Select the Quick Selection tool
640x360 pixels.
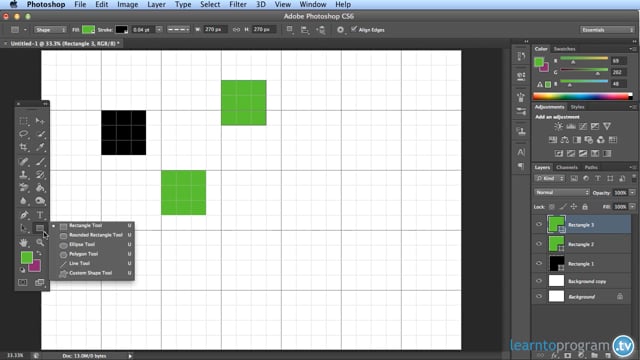click(x=40, y=134)
